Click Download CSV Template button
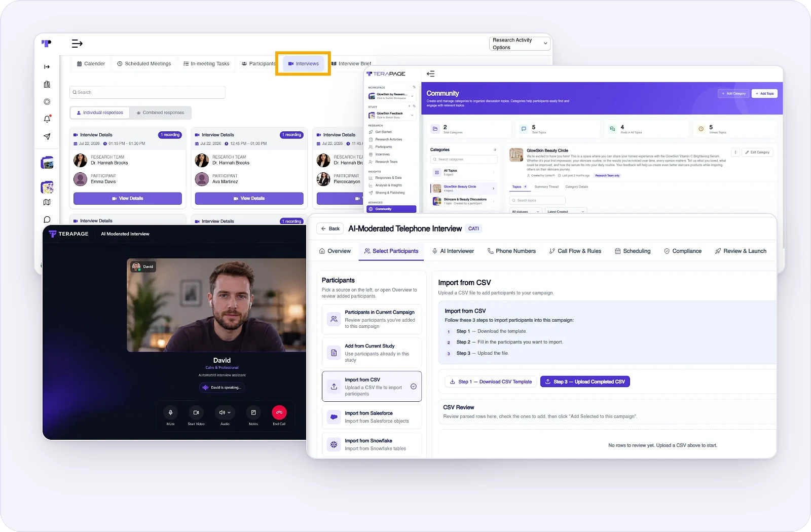 (491, 382)
